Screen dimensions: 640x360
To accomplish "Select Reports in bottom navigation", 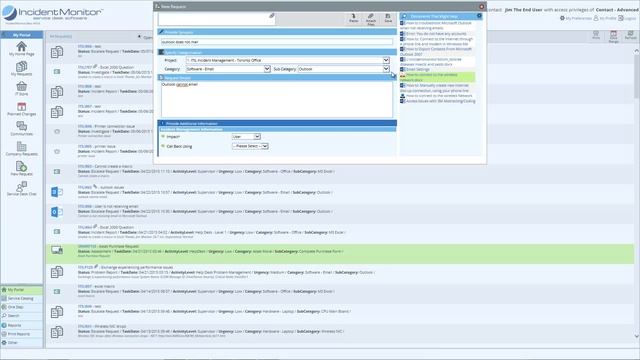I will point(22,325).
